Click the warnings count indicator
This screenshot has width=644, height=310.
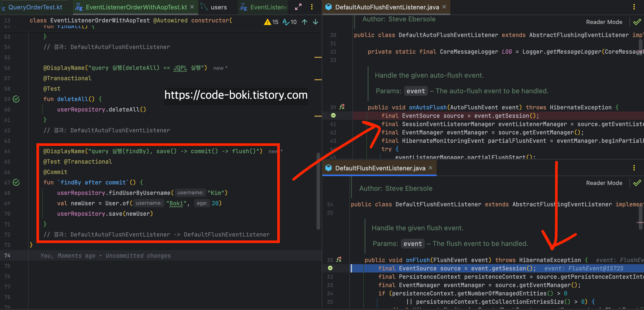(271, 22)
